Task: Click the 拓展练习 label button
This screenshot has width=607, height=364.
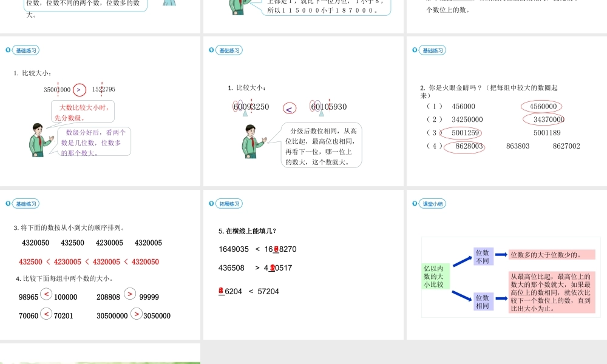Action: pos(229,204)
